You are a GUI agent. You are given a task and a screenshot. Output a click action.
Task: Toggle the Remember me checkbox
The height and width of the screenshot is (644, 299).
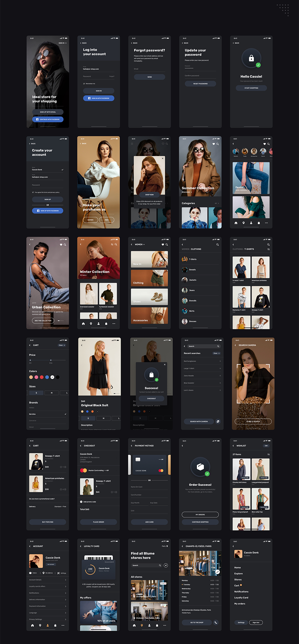(84, 84)
